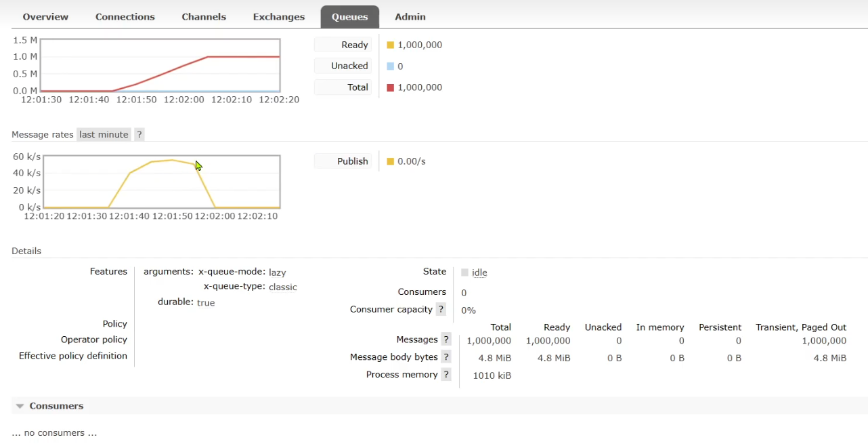
Task: Open the Messages help question mark
Action: (446, 340)
